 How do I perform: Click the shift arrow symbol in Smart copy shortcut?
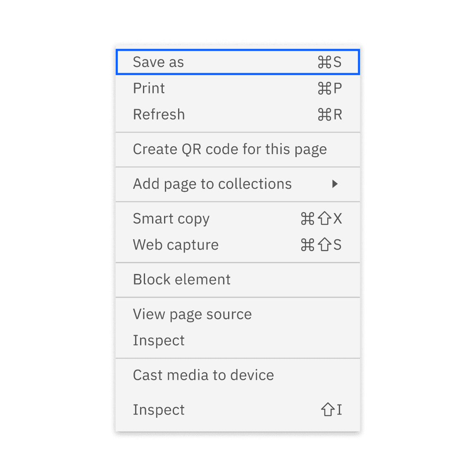pos(324,219)
